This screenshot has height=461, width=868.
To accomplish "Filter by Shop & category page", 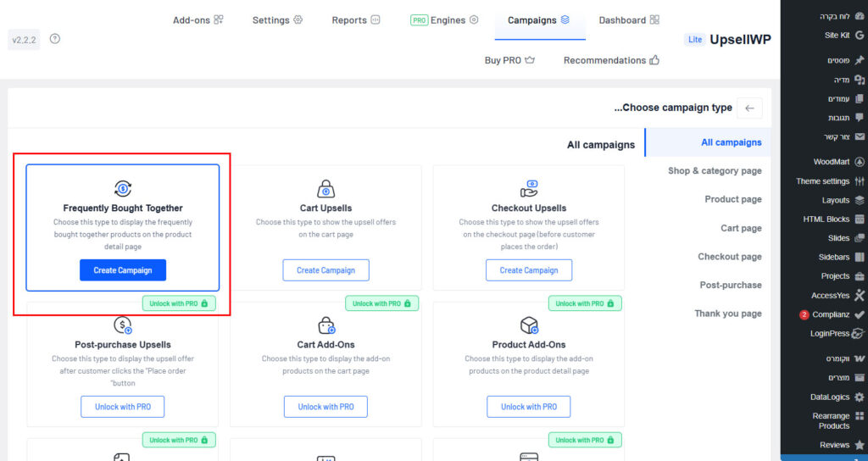I will point(715,171).
